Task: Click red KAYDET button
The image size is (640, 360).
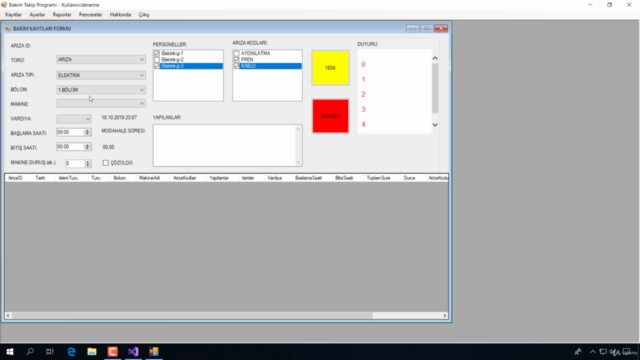Action: [x=330, y=116]
